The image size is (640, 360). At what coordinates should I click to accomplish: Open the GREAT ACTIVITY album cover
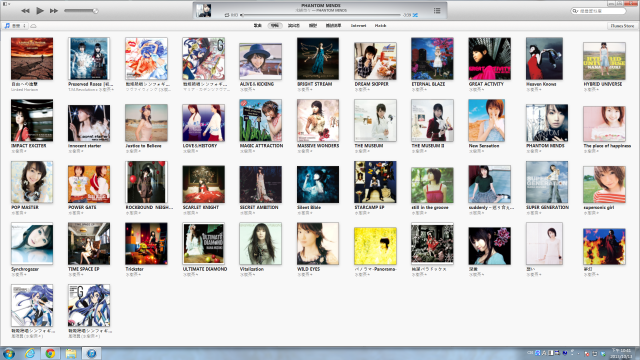[489, 58]
